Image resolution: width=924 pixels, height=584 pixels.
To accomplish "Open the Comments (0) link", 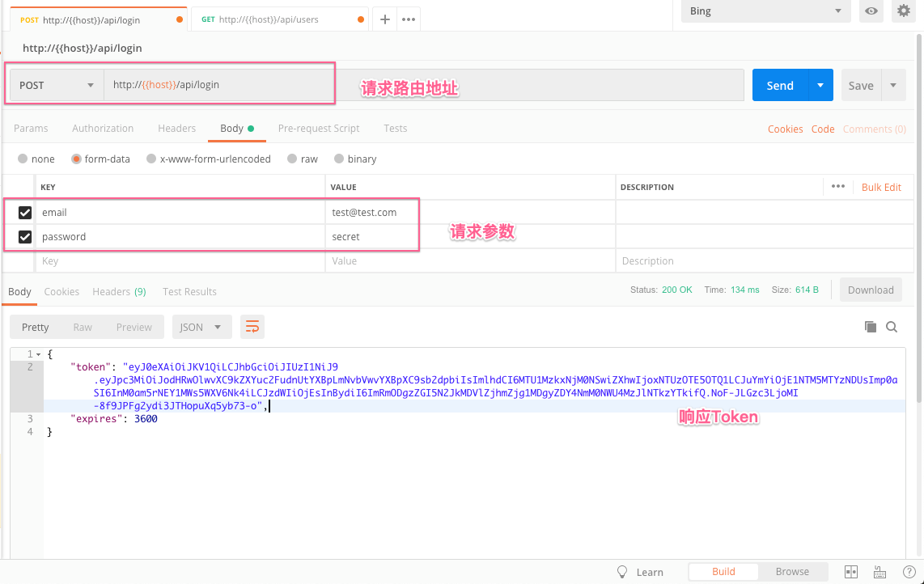I will click(x=874, y=129).
